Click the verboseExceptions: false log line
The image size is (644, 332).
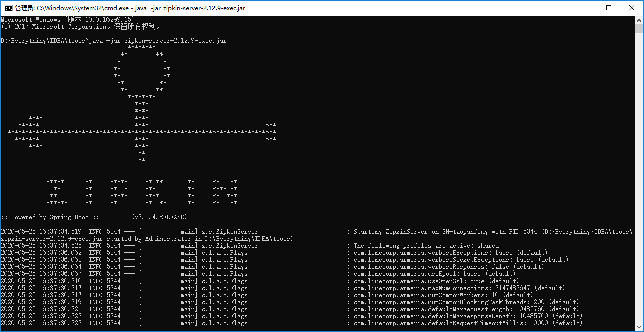coord(274,252)
